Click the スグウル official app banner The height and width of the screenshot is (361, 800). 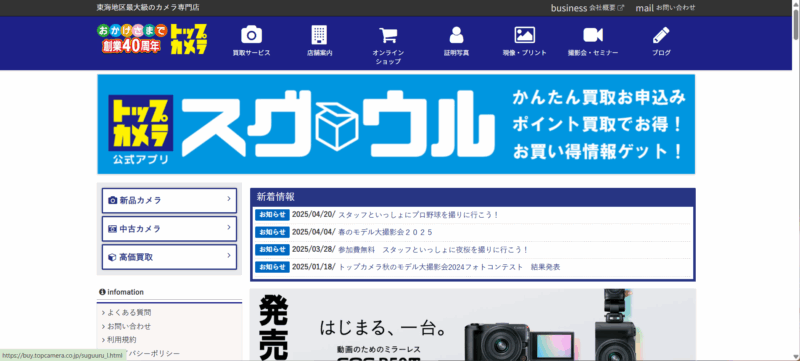point(396,124)
